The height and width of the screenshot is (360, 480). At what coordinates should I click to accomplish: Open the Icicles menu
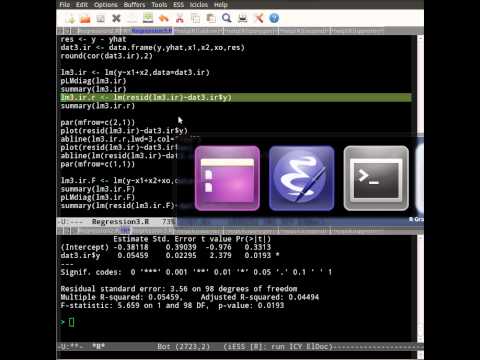(x=199, y=5)
